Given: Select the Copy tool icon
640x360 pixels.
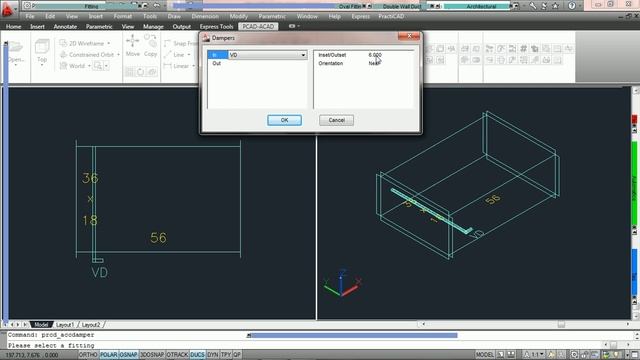Looking at the screenshot, I should 150,41.
